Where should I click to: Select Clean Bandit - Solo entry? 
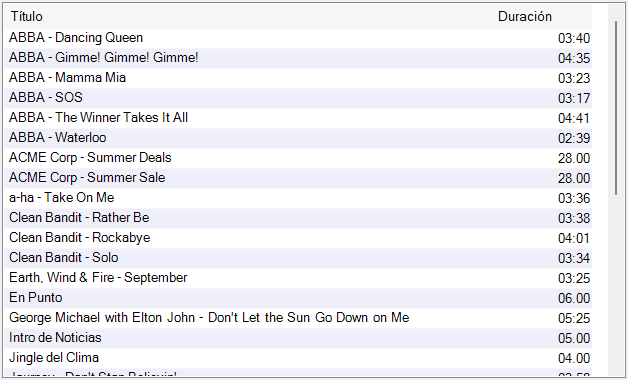(298, 258)
